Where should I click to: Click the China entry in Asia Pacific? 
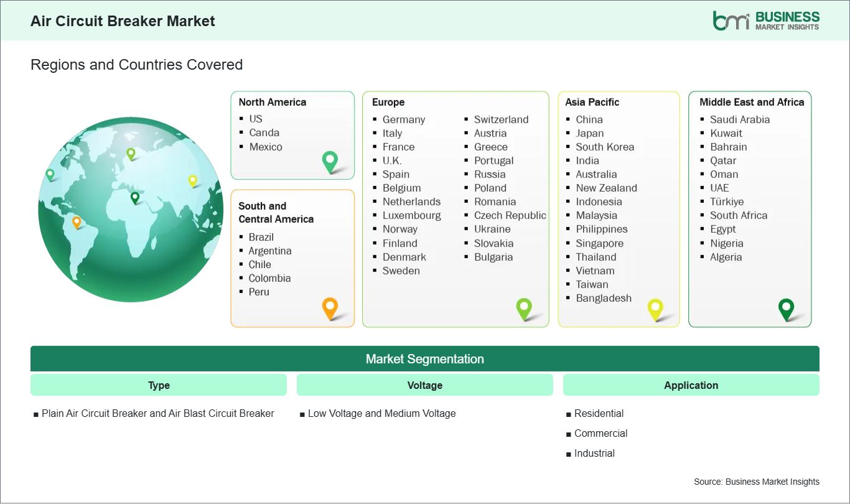click(x=588, y=119)
